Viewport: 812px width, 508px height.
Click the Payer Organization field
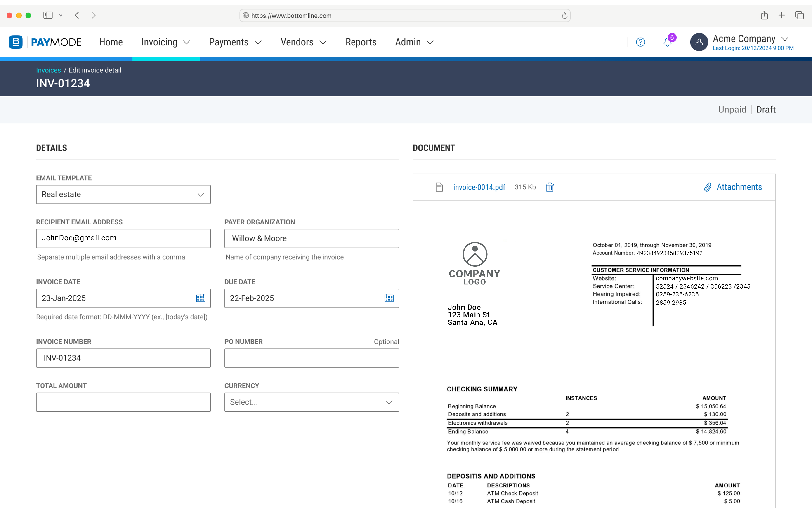311,238
